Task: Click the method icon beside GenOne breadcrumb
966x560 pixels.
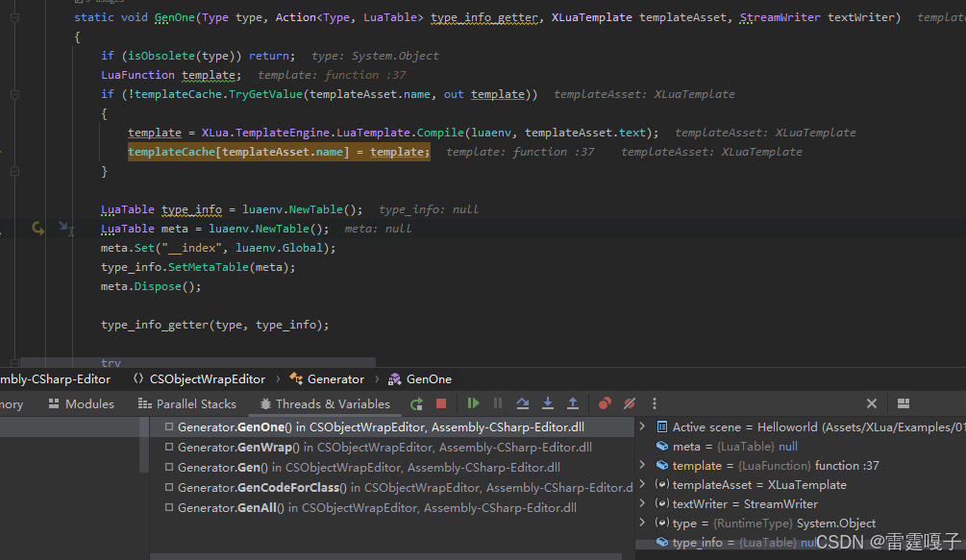Action: point(394,379)
